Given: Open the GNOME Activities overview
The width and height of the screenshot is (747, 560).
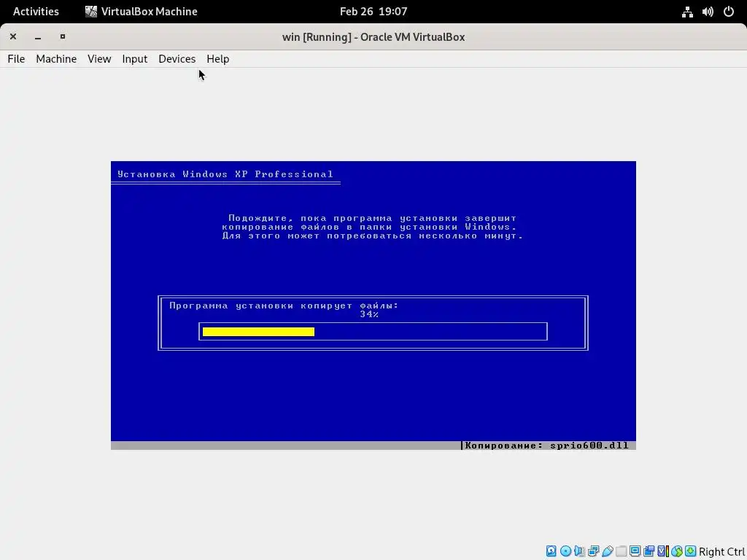Looking at the screenshot, I should (x=36, y=12).
